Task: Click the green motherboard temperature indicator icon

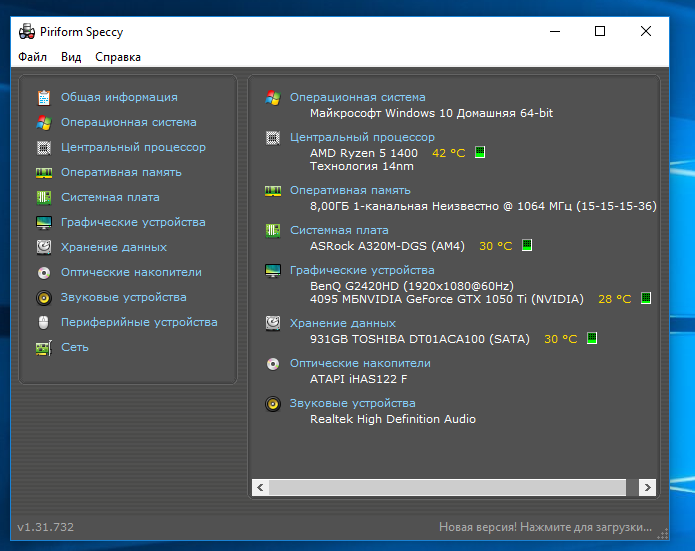Action: pos(527,245)
